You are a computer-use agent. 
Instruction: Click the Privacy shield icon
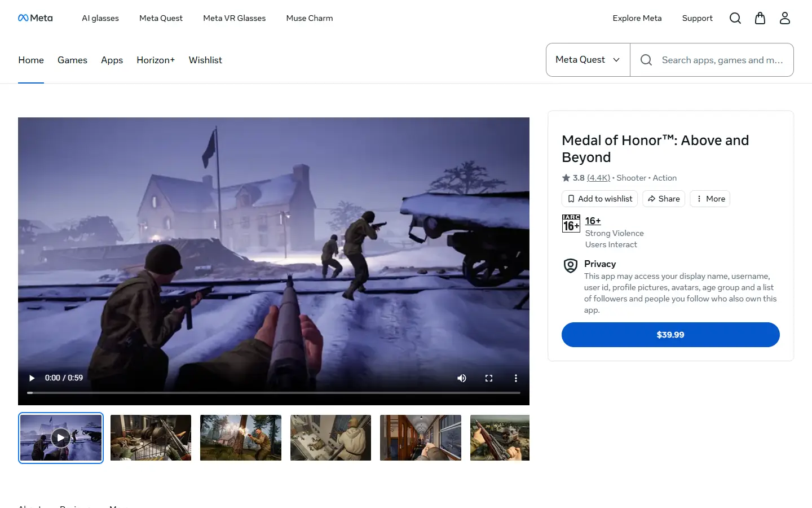[x=571, y=265]
